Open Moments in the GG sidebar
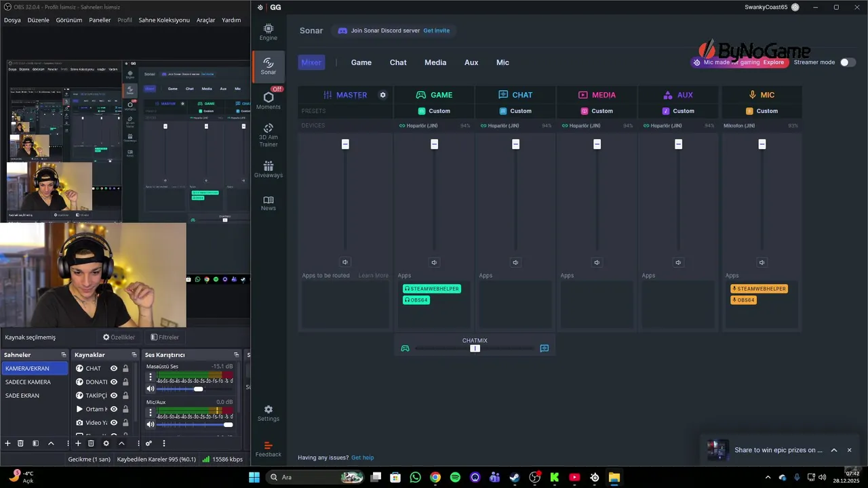 [269, 100]
